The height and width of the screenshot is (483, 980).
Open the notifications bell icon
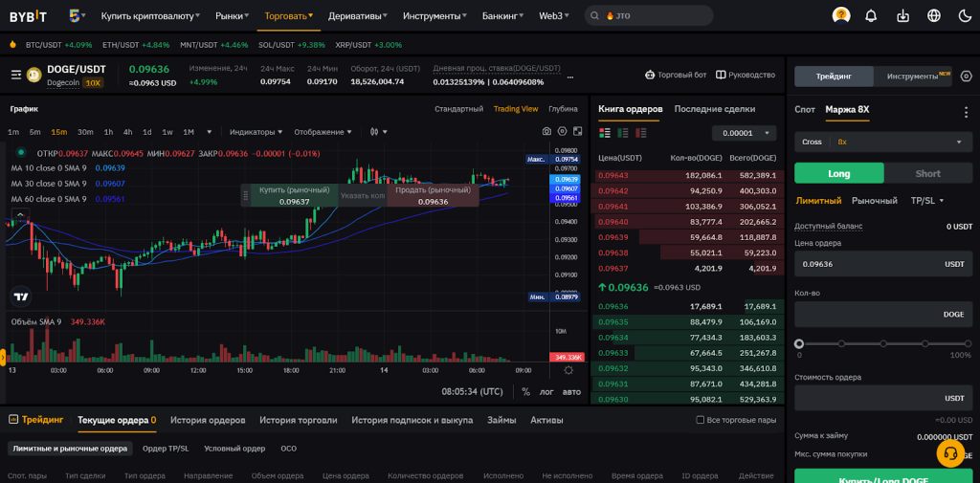[871, 15]
